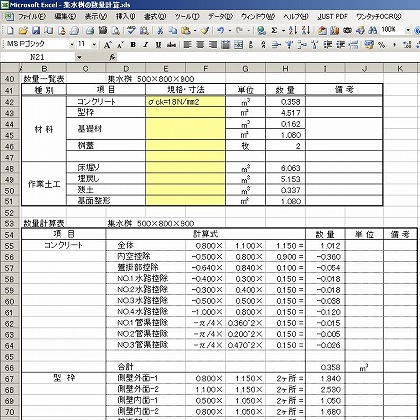The image size is (420, 420).
Task: Open the font name dropdown
Action: [72, 44]
